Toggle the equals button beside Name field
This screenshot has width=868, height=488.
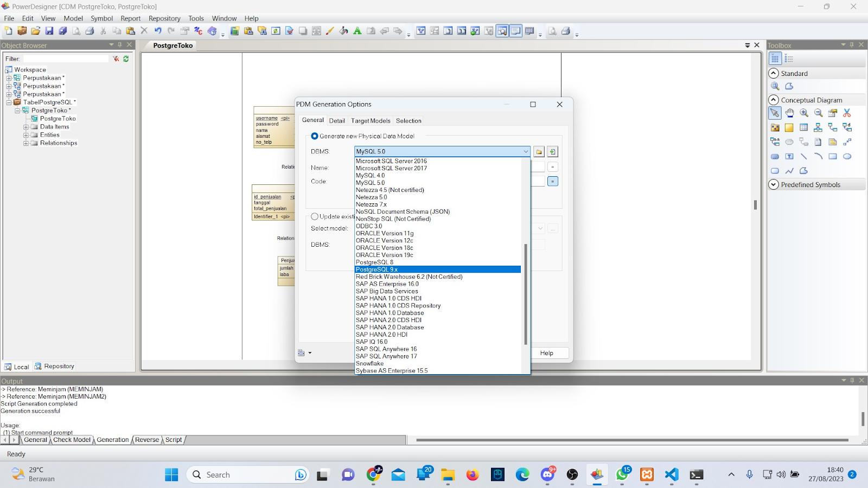click(553, 167)
